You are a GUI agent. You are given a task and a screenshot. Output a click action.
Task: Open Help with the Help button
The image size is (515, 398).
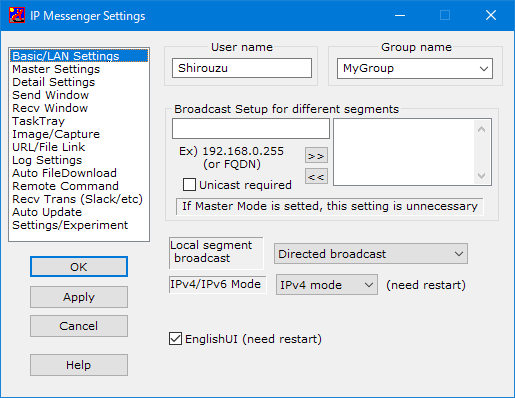tap(79, 365)
